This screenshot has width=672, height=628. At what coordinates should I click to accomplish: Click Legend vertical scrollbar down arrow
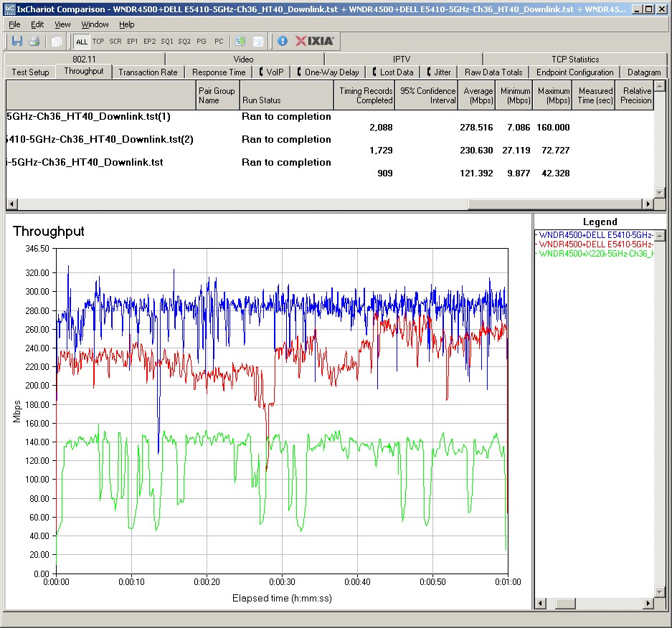coord(660,592)
